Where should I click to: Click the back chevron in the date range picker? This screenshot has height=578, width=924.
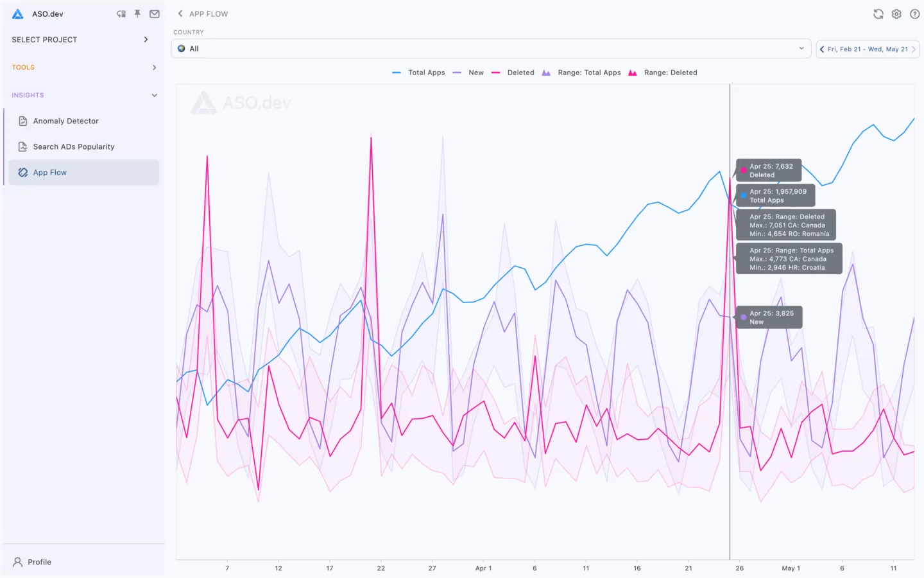[x=822, y=49]
